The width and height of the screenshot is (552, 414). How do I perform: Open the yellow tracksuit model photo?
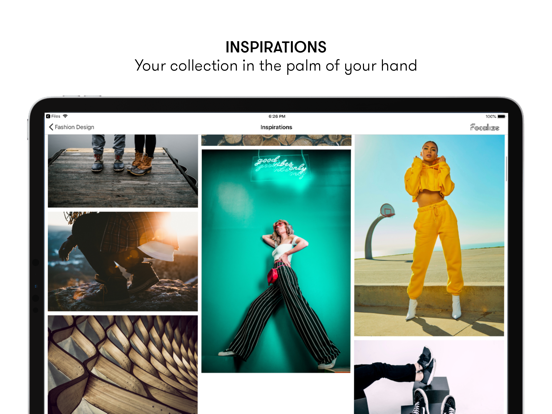tap(429, 235)
